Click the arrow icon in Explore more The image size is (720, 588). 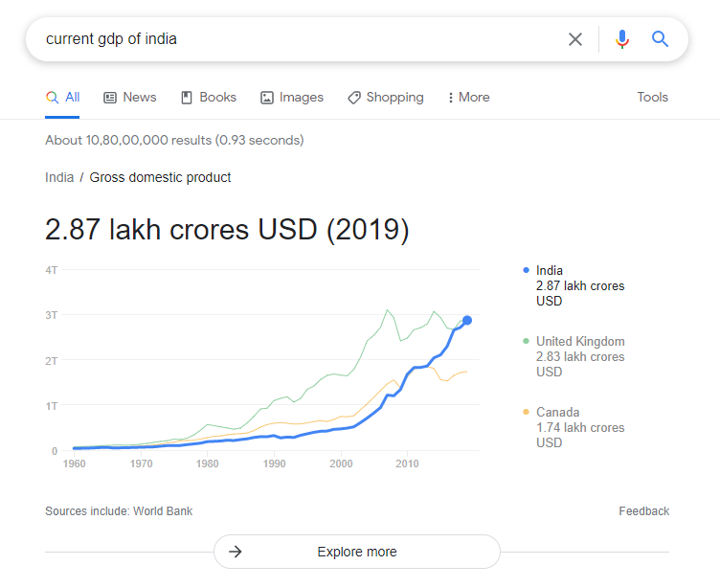click(236, 552)
